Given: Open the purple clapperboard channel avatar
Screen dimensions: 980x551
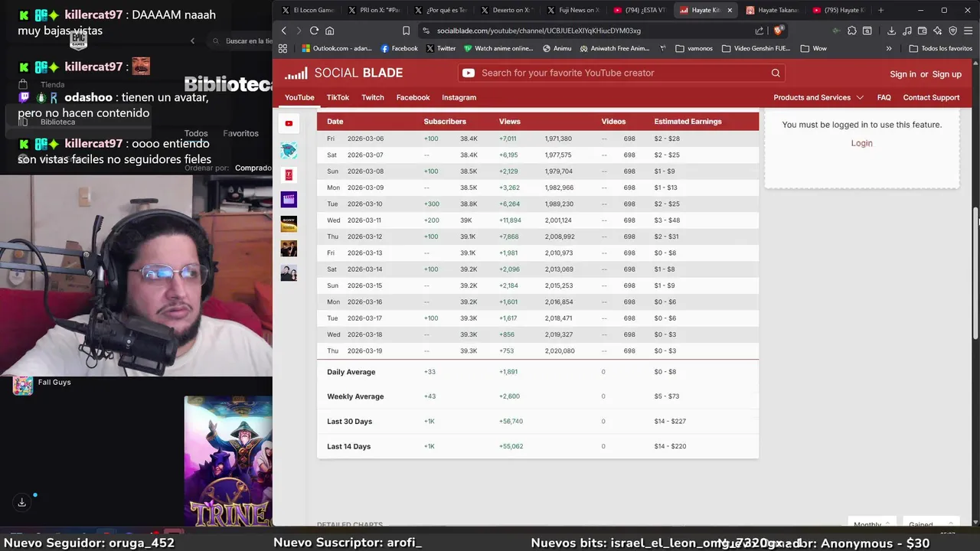Looking at the screenshot, I should click(289, 200).
